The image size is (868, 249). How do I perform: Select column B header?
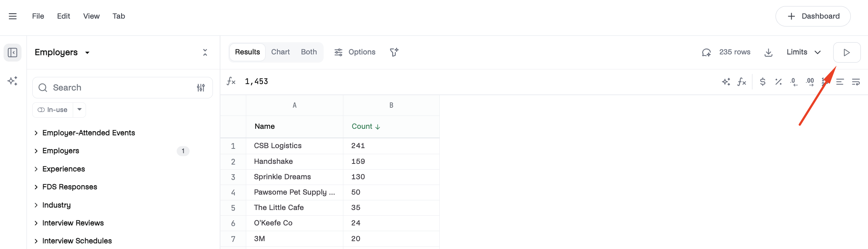(x=391, y=105)
